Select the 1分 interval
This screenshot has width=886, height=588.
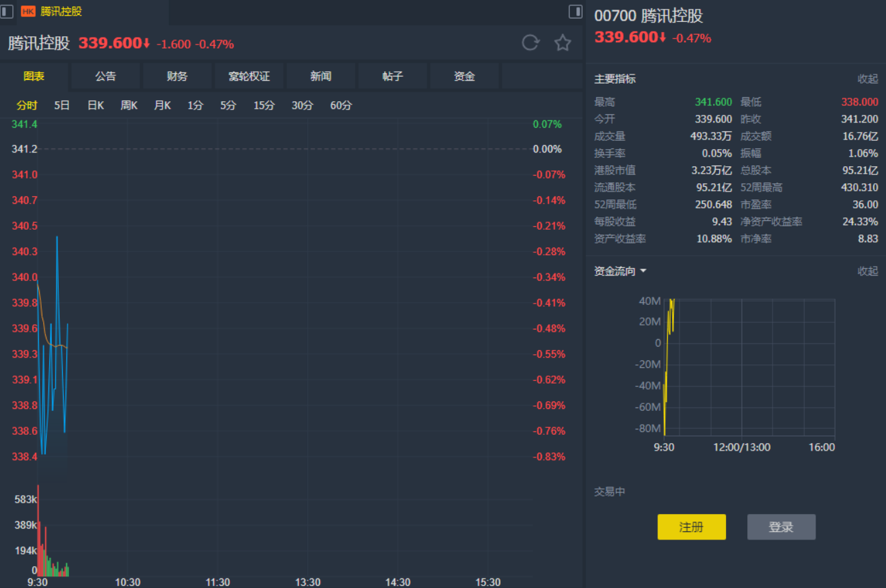click(196, 105)
